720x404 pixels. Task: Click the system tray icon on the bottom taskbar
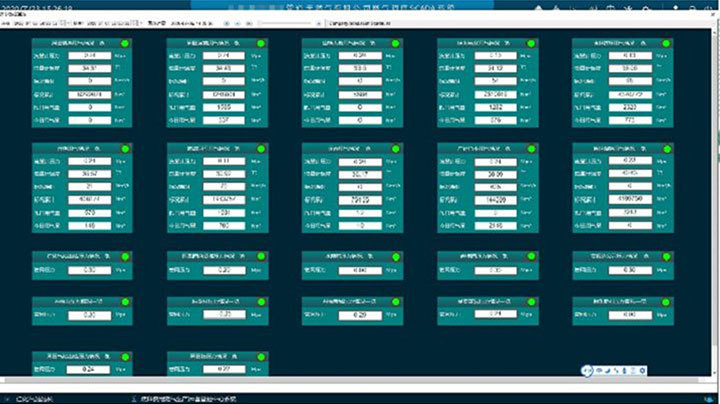click(x=709, y=399)
